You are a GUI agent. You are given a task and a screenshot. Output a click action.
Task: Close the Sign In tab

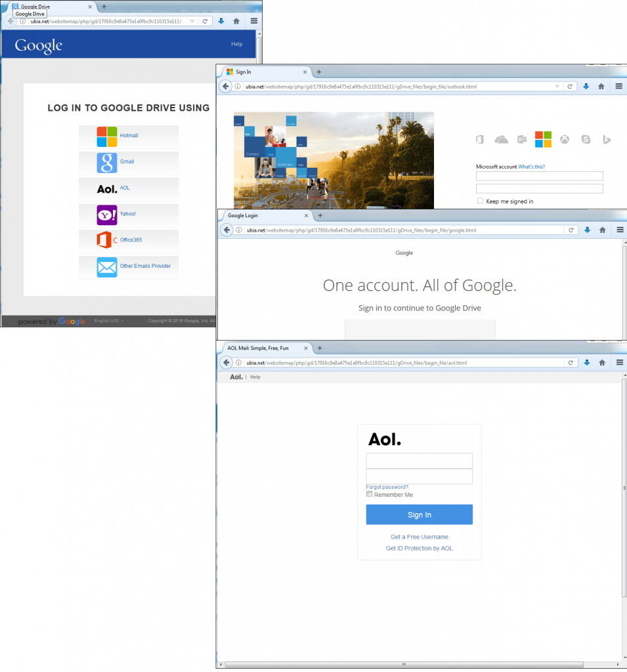[x=305, y=72]
